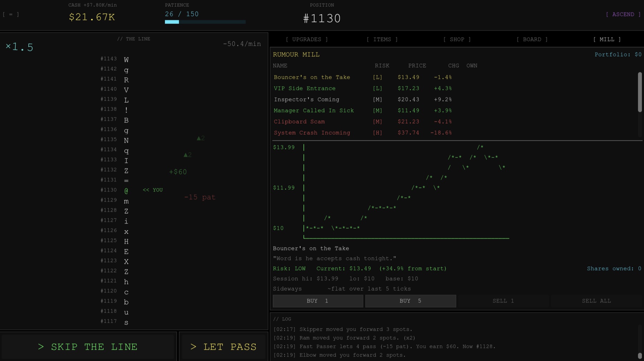The height and width of the screenshot is (361, 644).
Task: Click SKIP THE LINE button
Action: pos(88,347)
